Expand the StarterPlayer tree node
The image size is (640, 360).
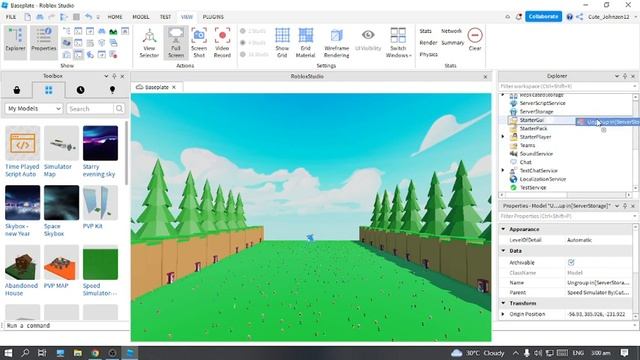coord(503,137)
